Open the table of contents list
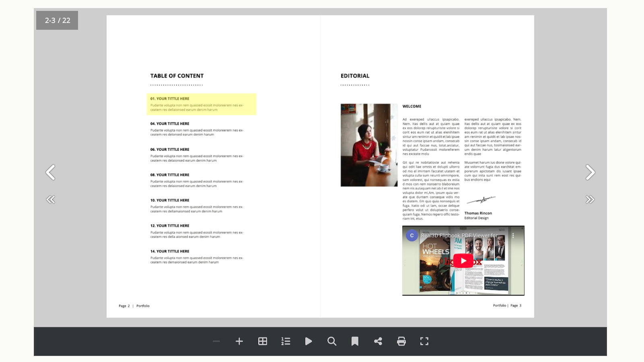The image size is (644, 362). click(285, 341)
